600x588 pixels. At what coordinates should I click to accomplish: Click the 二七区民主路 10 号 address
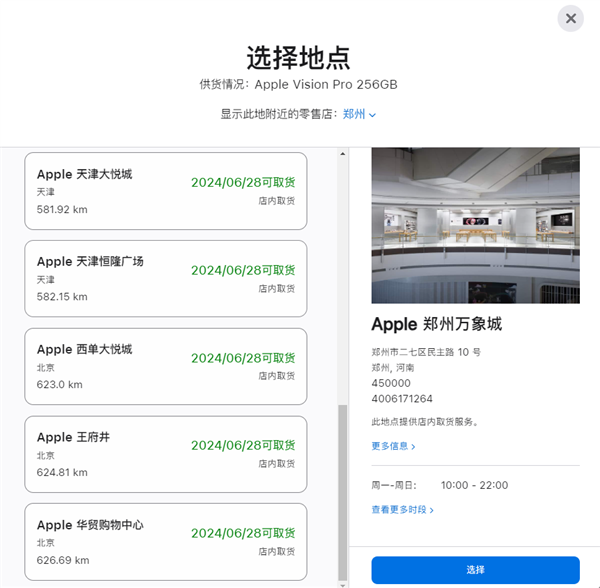coord(426,352)
